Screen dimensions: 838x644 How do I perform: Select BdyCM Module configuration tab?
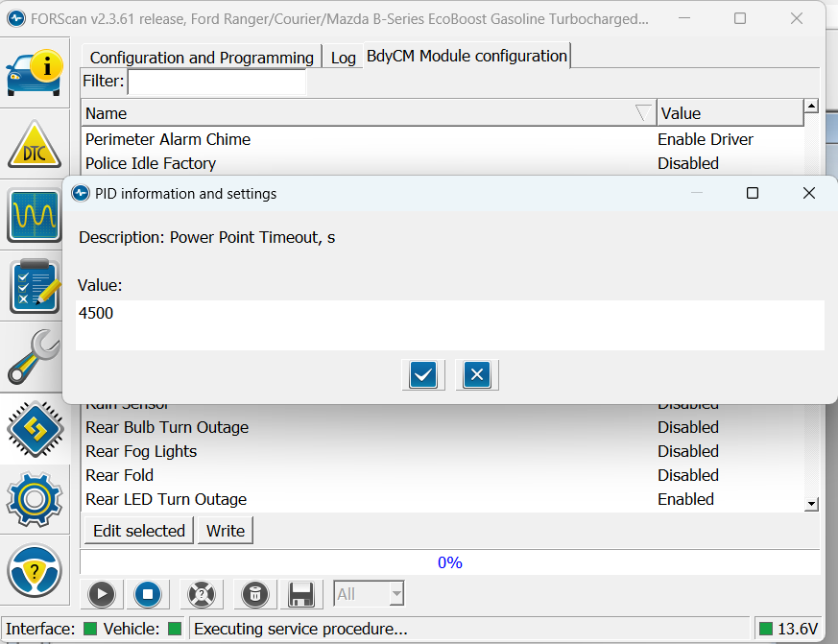(467, 56)
